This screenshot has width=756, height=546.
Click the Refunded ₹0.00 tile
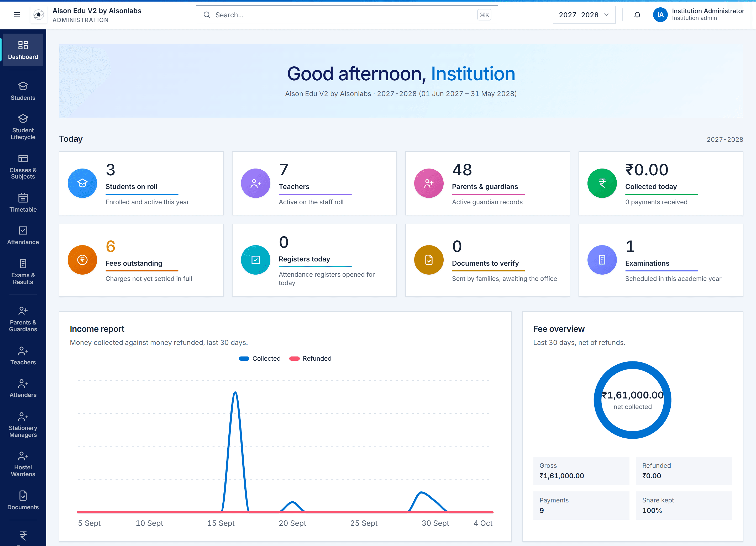pos(684,471)
